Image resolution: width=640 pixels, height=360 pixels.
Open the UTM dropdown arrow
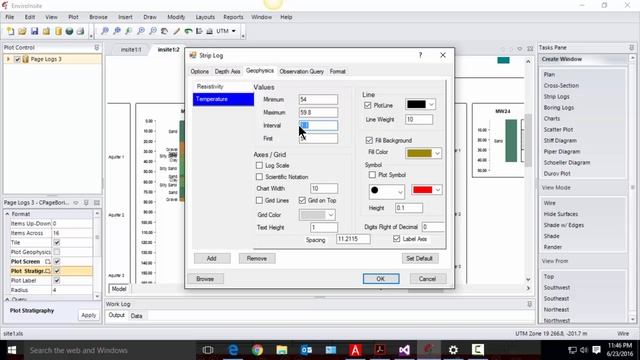233,31
